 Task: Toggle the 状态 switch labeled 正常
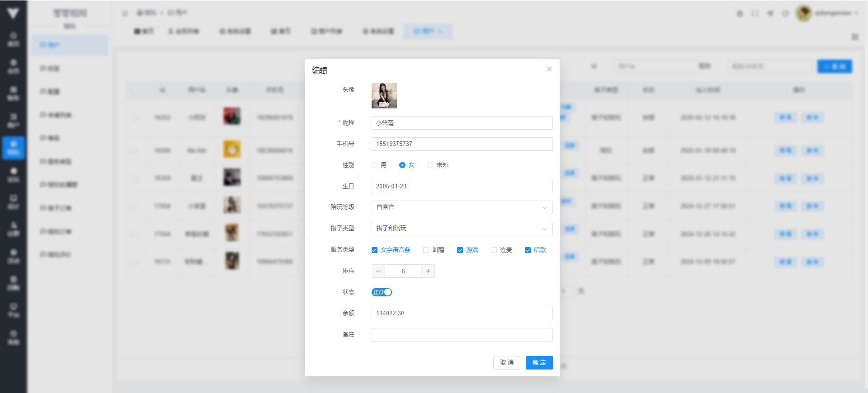tap(382, 292)
